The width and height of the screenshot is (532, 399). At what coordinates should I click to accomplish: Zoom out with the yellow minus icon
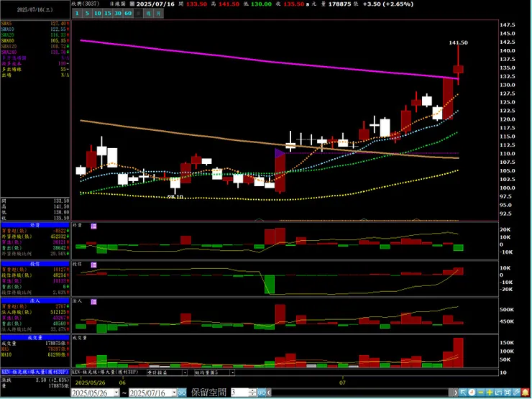(x=481, y=393)
